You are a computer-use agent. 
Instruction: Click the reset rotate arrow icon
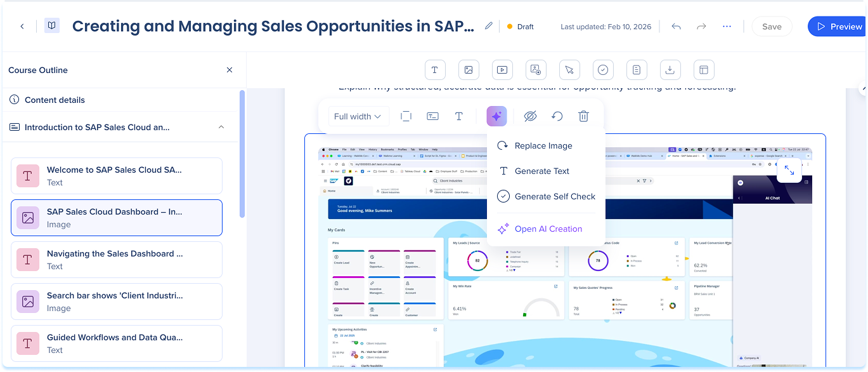pyautogui.click(x=557, y=116)
